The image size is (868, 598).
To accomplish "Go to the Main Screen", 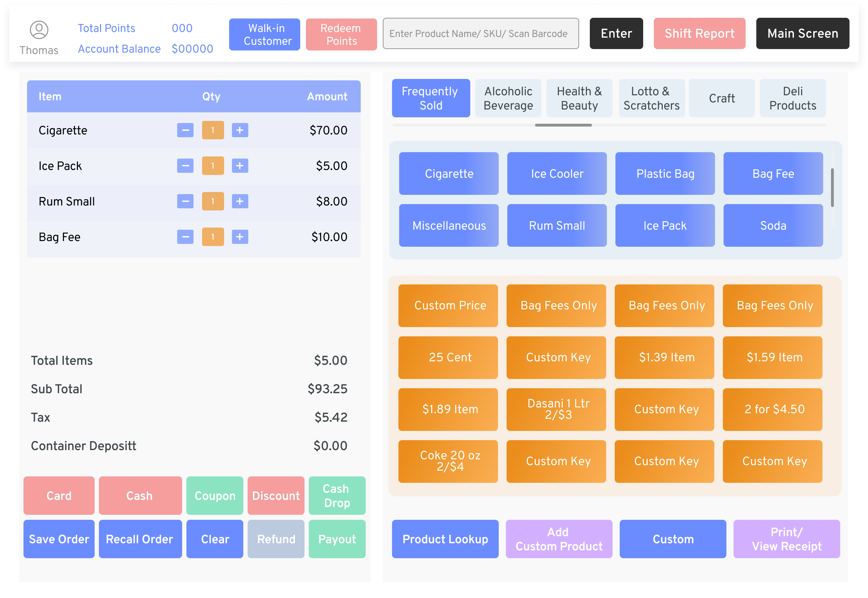I will click(803, 33).
